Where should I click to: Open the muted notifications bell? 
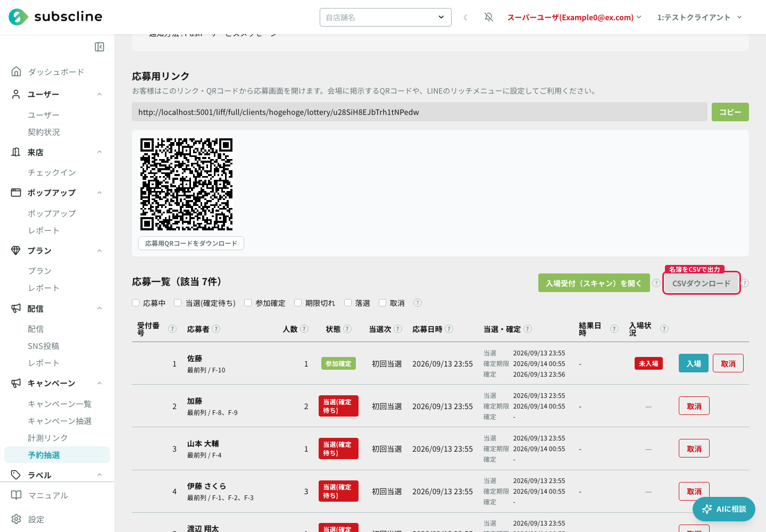(489, 18)
